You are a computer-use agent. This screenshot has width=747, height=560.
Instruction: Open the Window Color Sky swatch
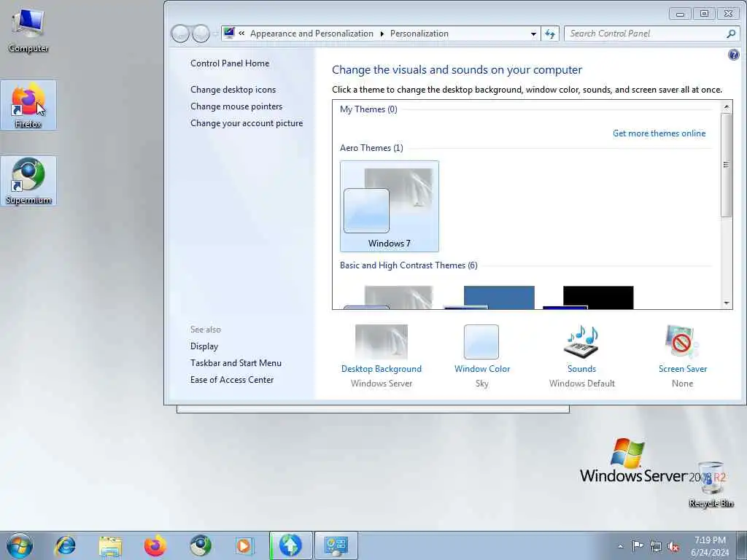481,341
